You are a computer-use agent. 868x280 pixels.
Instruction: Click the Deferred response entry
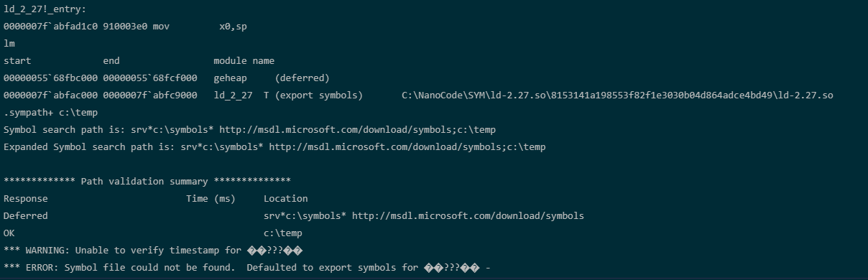[x=26, y=216]
